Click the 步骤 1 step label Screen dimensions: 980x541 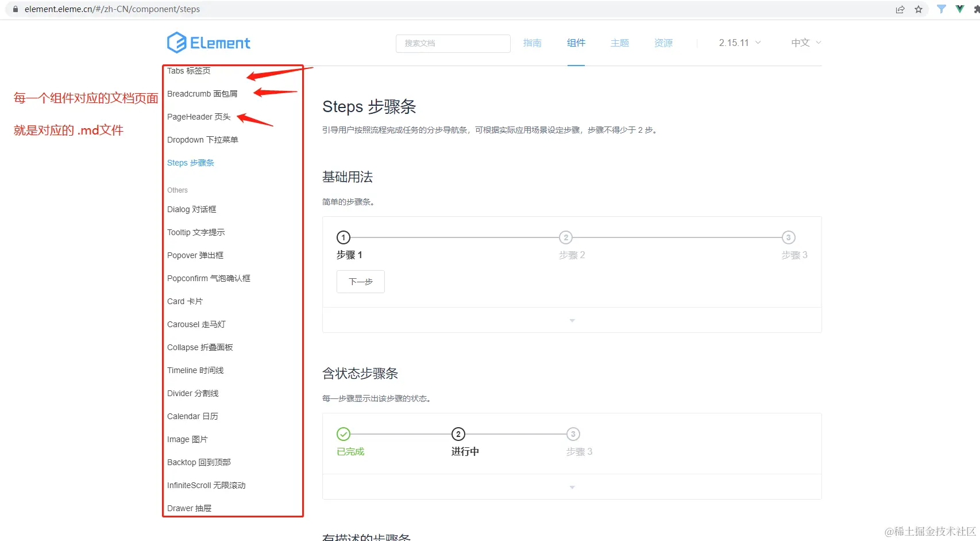click(x=349, y=255)
